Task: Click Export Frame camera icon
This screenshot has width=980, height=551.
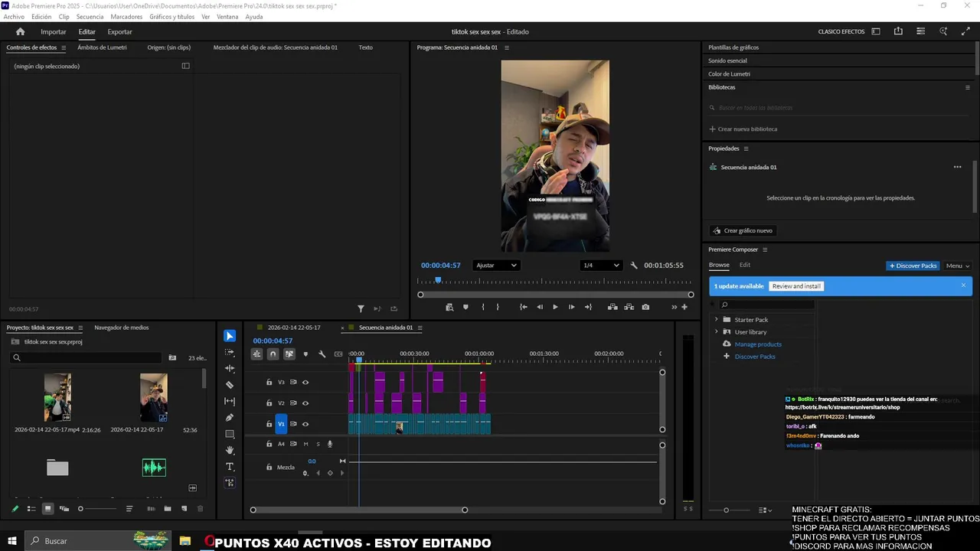Action: (x=645, y=307)
